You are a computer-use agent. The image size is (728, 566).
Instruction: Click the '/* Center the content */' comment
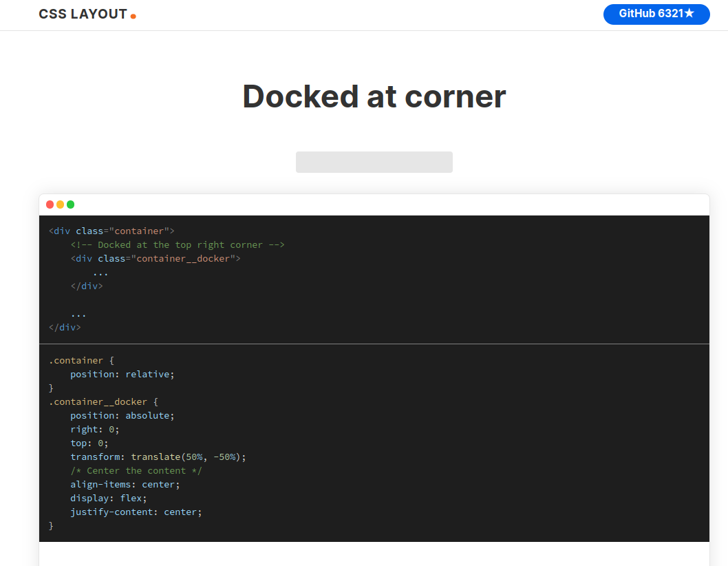click(x=136, y=471)
